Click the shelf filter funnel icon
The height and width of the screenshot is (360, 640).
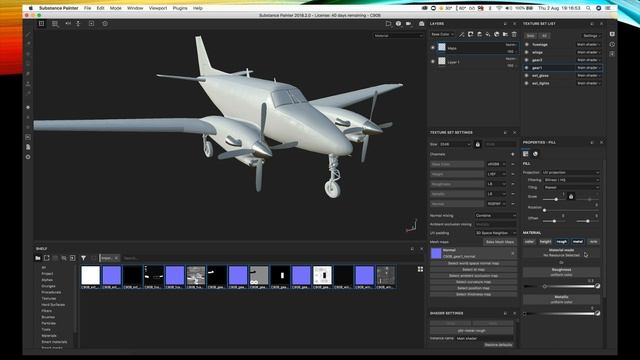pos(83,258)
